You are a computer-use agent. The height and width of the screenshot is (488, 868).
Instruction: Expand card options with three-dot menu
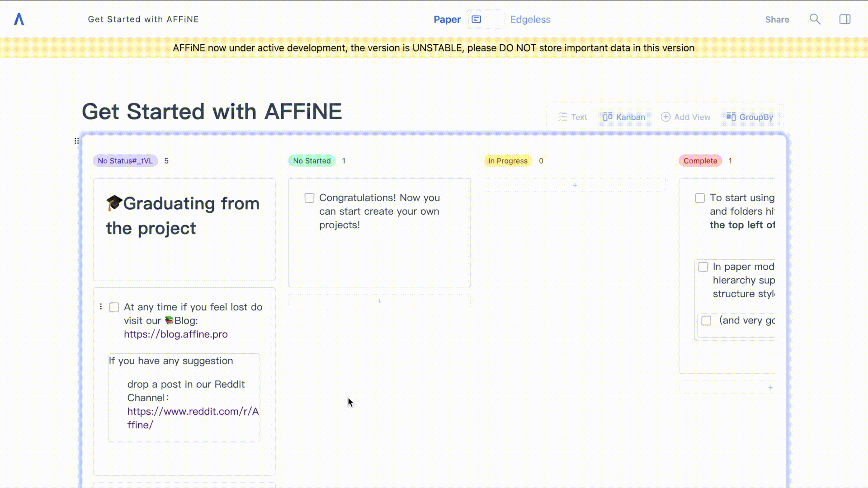pos(101,306)
